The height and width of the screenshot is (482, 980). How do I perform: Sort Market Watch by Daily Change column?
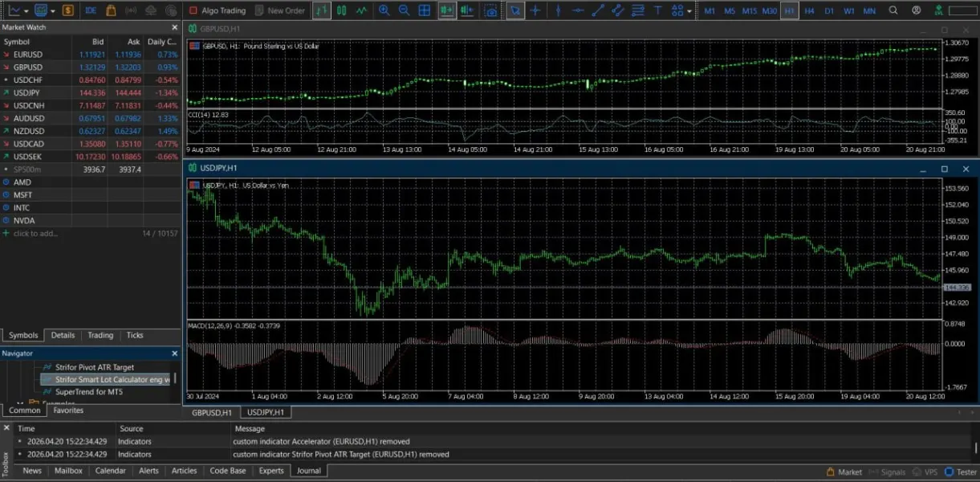[162, 41]
